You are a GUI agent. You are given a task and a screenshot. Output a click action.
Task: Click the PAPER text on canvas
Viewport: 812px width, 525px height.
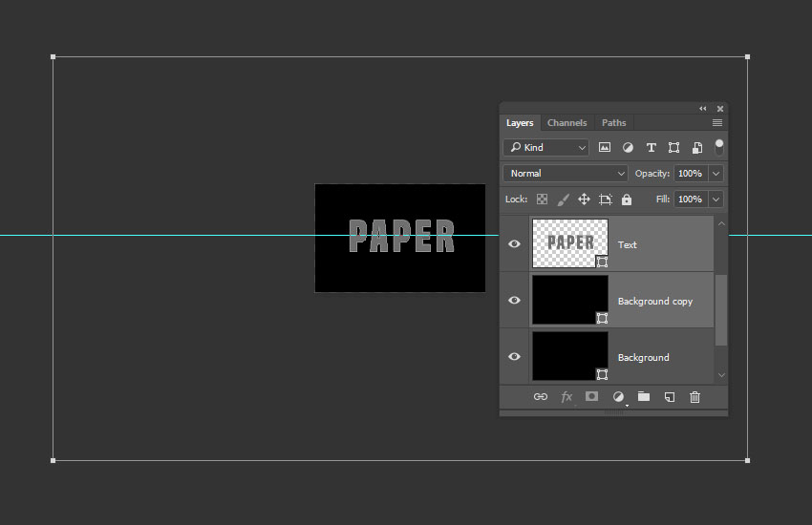tap(402, 236)
